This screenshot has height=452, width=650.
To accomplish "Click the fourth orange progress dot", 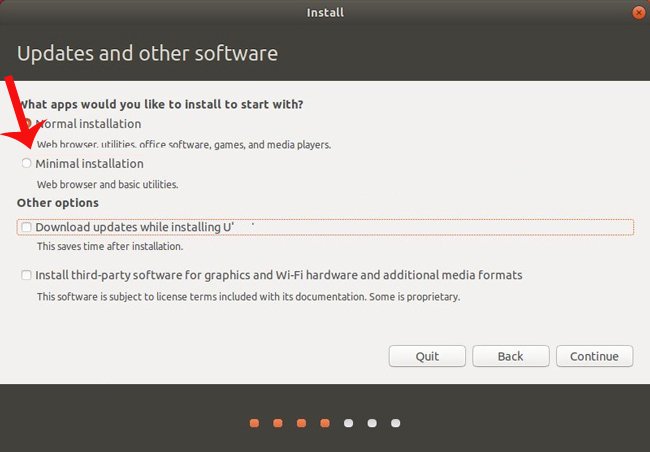I will 325,423.
